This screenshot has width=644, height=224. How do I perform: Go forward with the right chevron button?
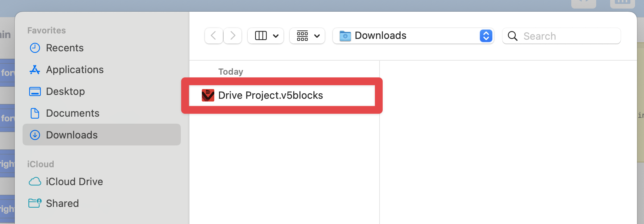coord(233,36)
